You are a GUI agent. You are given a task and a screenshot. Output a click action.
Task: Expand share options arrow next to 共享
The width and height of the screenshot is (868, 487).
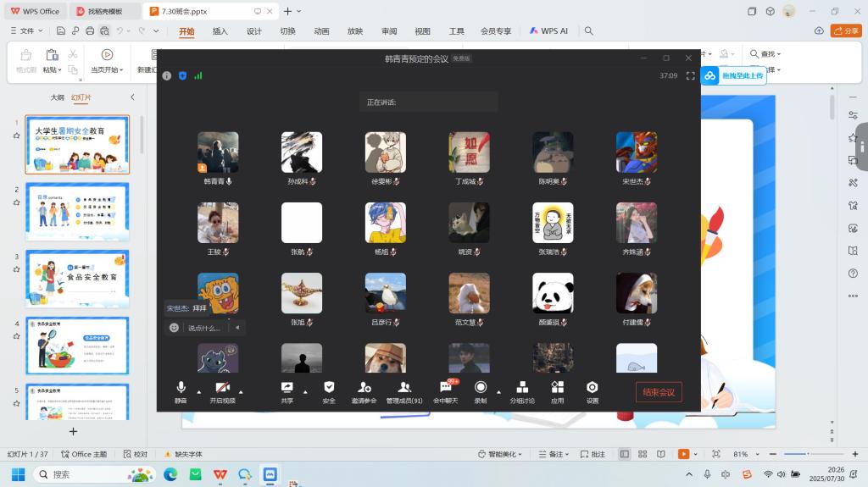305,392
